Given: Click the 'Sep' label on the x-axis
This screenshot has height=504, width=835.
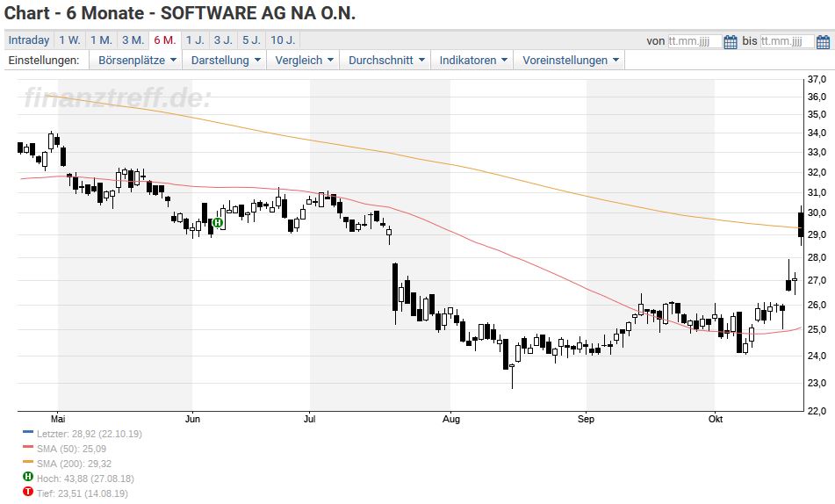Looking at the screenshot, I should [586, 419].
